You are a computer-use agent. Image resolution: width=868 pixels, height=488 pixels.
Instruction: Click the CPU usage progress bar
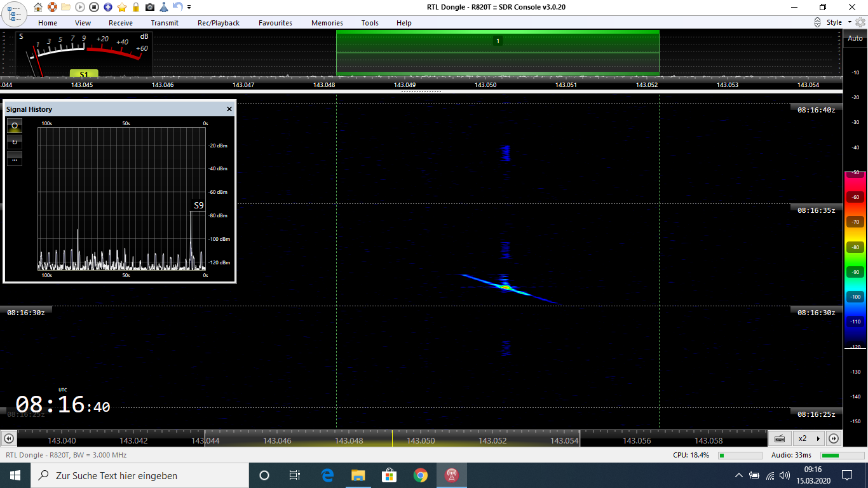click(x=740, y=456)
